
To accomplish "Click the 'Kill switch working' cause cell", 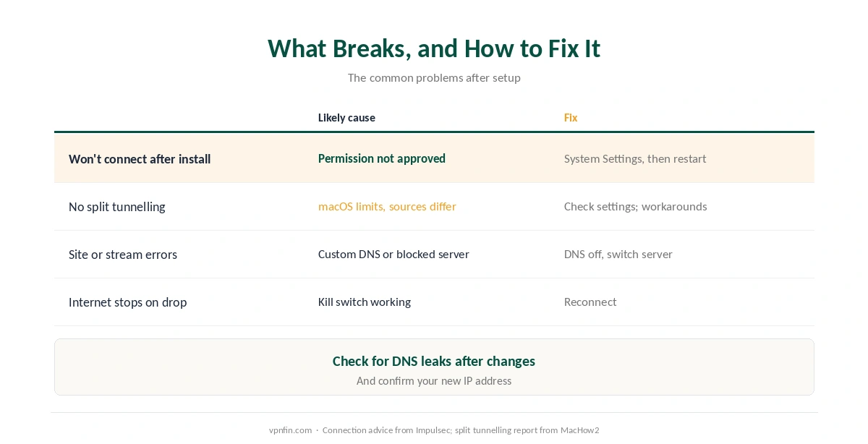I will coord(365,302).
